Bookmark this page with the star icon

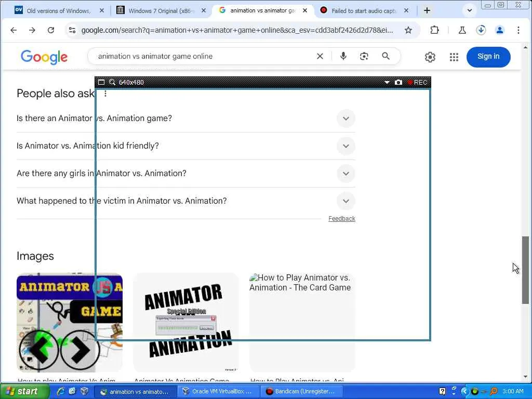coord(408,30)
